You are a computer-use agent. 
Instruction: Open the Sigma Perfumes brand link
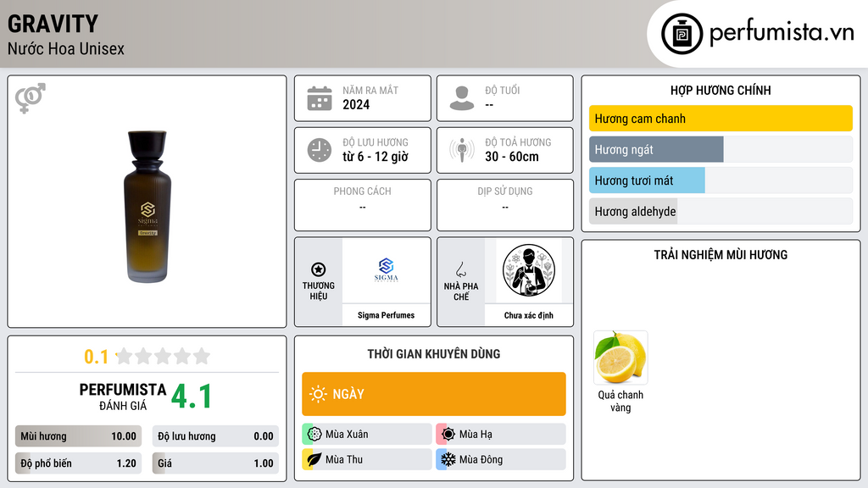pos(386,315)
